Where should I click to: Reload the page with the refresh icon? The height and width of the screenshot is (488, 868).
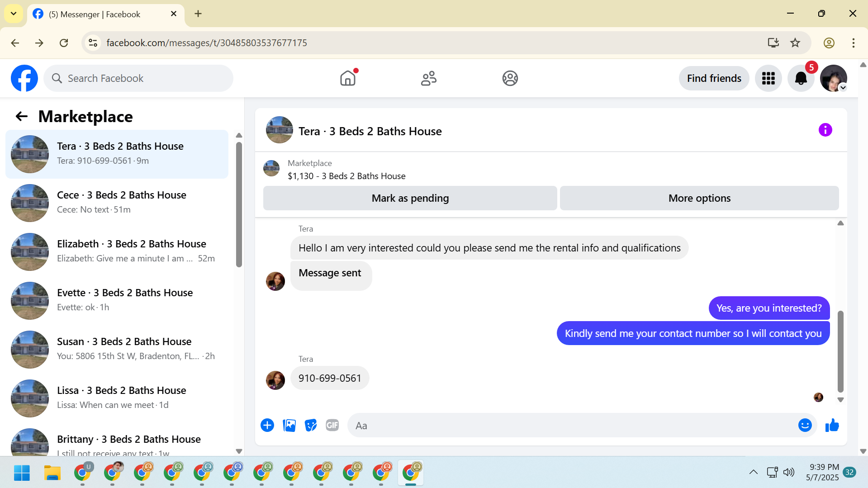[x=64, y=43]
